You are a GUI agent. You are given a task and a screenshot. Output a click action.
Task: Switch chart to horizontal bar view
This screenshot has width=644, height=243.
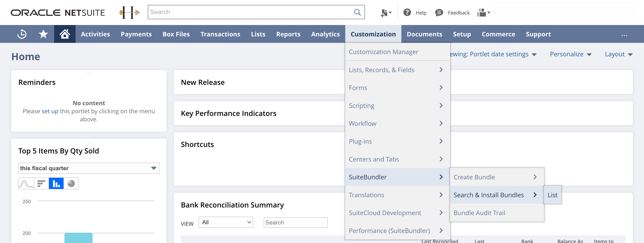[41, 184]
